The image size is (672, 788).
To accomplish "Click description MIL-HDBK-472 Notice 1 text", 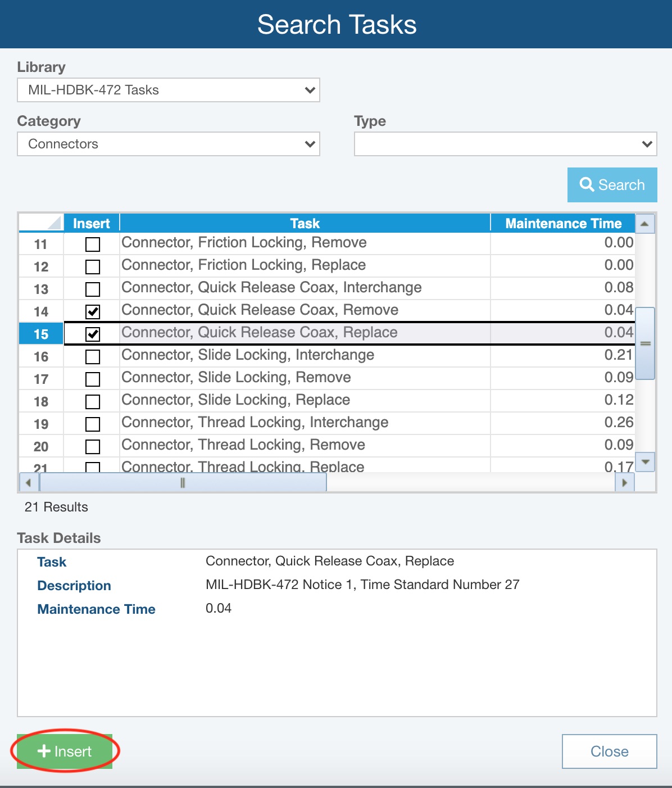I will tap(362, 585).
